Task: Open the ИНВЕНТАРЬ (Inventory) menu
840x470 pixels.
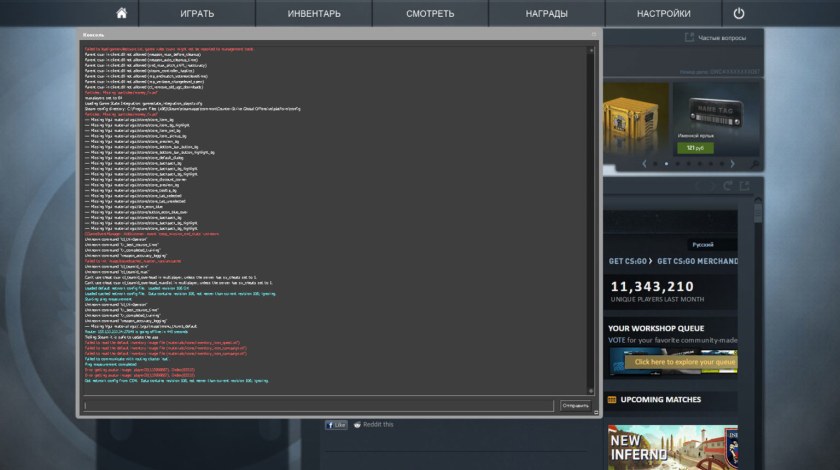Action: point(314,14)
